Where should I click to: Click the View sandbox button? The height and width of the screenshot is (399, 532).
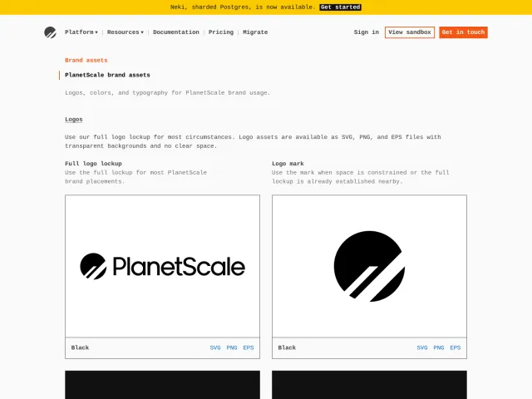[x=410, y=32]
